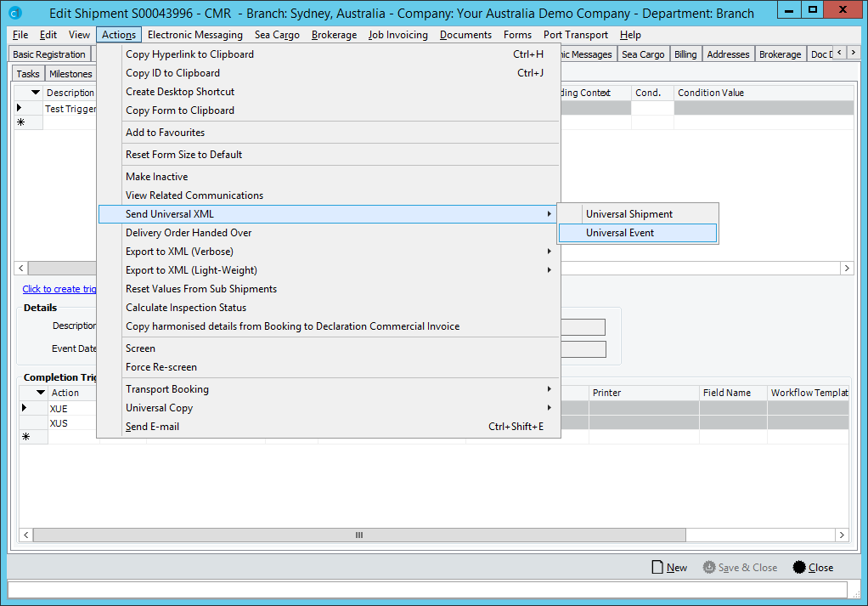Click the New document icon button

pos(657,567)
